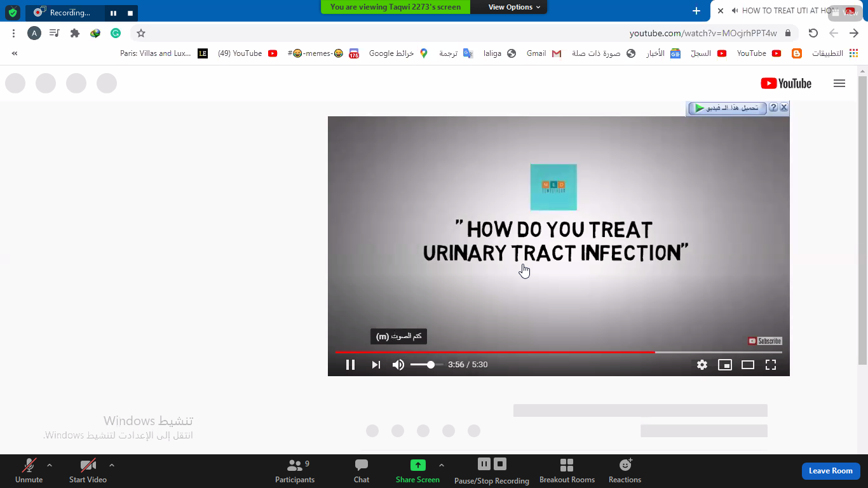Viewport: 868px width, 488px height.
Task: Expand video options arrow beside Start Video
Action: click(x=112, y=465)
